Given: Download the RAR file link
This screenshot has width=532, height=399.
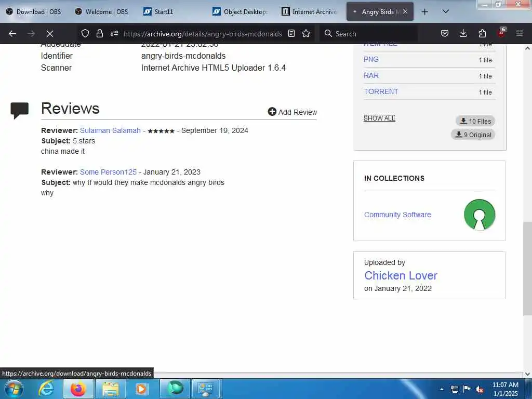Looking at the screenshot, I should pos(371,75).
